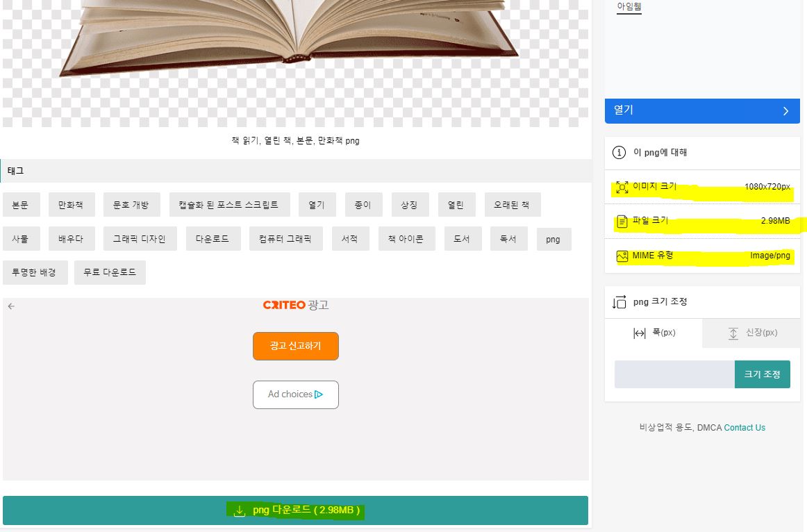Open the 아임웹 link
This screenshot has width=807, height=532.
[x=629, y=7]
